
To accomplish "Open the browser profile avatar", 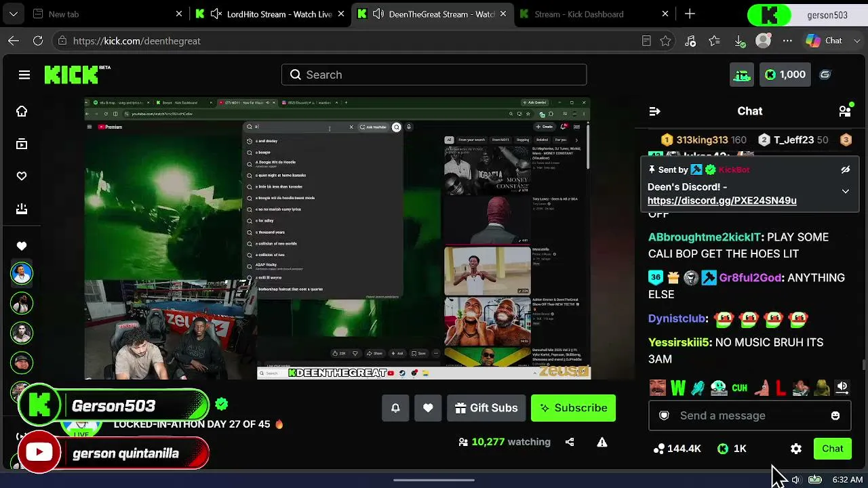I will click(764, 41).
